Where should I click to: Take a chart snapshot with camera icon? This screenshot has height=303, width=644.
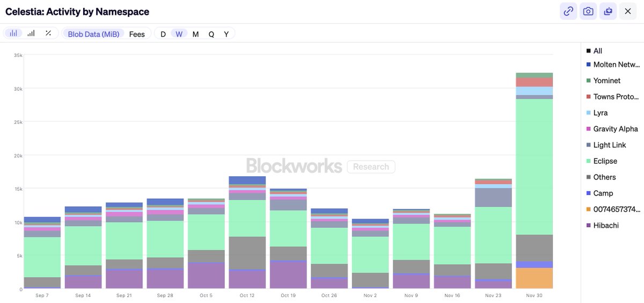coord(588,11)
